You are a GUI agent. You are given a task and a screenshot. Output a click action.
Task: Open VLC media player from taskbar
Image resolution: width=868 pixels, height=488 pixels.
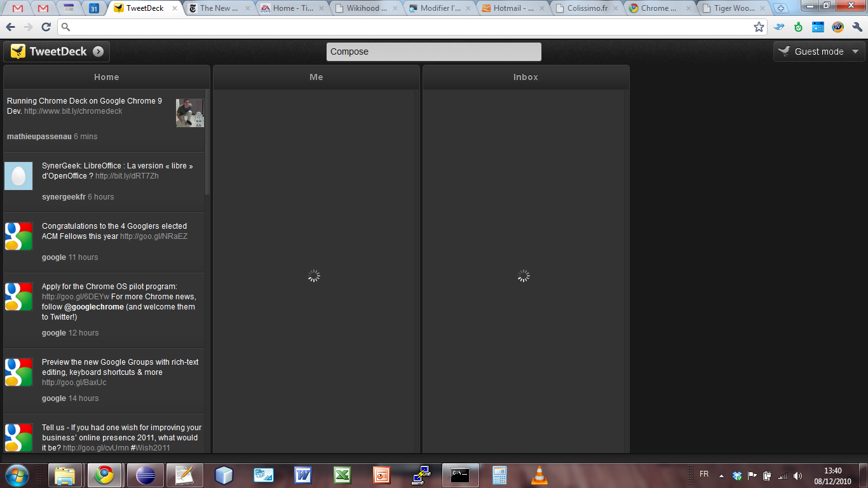tap(539, 475)
